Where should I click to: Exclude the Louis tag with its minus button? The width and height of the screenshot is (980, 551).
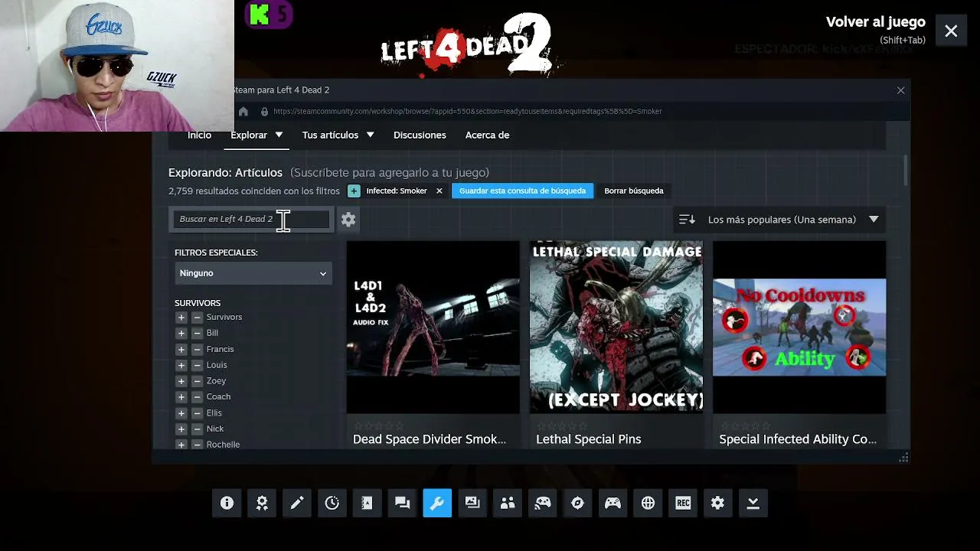click(197, 366)
